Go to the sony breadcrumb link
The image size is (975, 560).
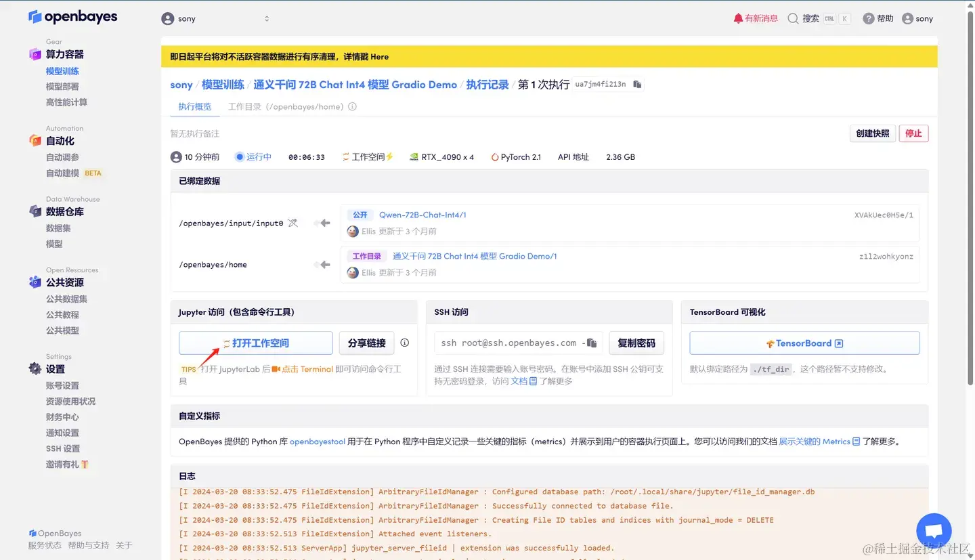point(181,85)
